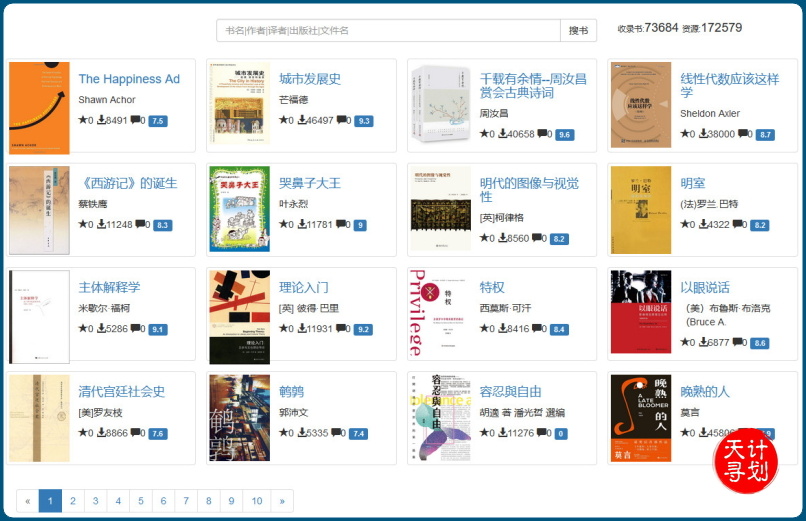Click the 8.7 rating badge for 线性代数应该这样学
The width and height of the screenshot is (806, 521).
[765, 134]
